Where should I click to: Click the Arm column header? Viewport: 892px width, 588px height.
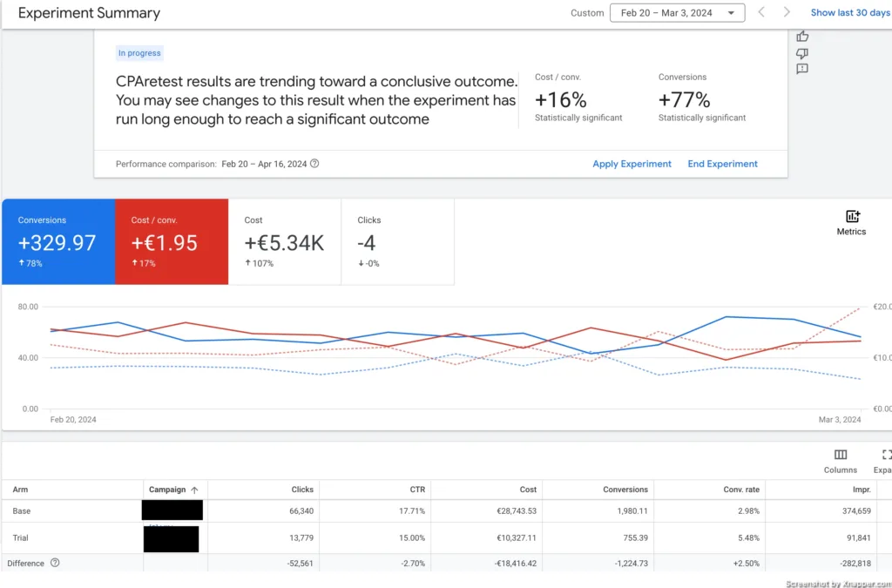(x=20, y=490)
